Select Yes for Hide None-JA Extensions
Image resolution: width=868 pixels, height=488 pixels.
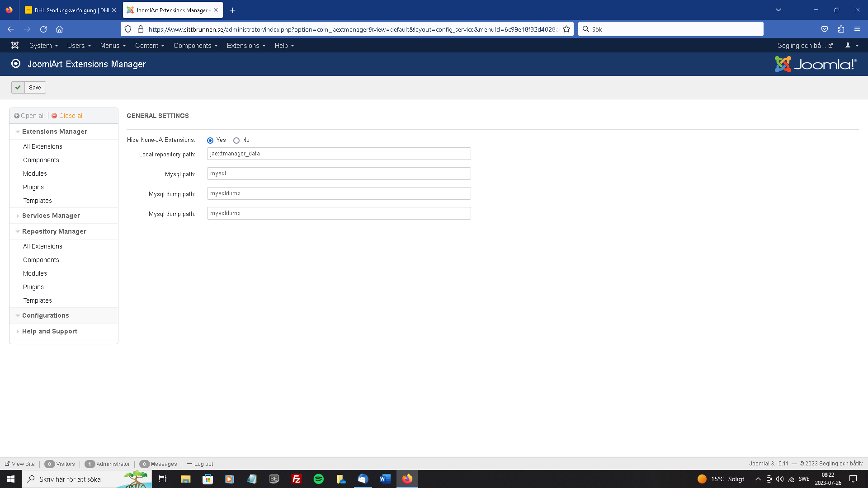tap(210, 141)
